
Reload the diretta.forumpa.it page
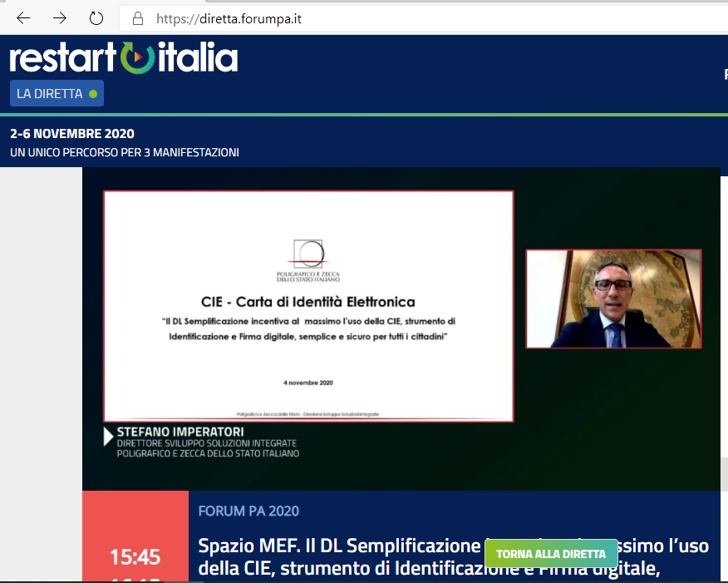pos(96,17)
